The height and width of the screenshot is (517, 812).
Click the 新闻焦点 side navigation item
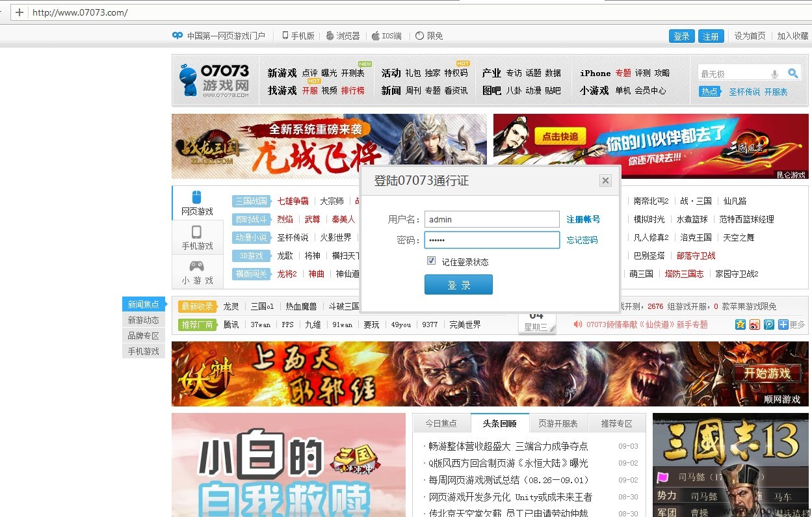(144, 304)
